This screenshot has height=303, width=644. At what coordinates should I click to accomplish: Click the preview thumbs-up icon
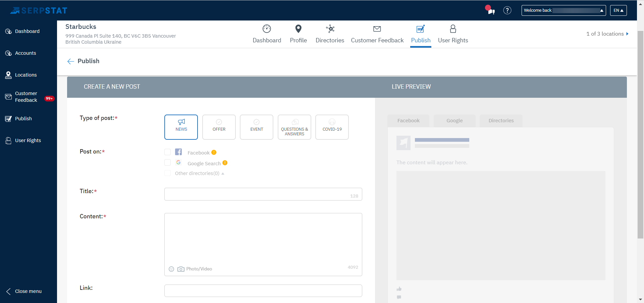[x=399, y=289]
